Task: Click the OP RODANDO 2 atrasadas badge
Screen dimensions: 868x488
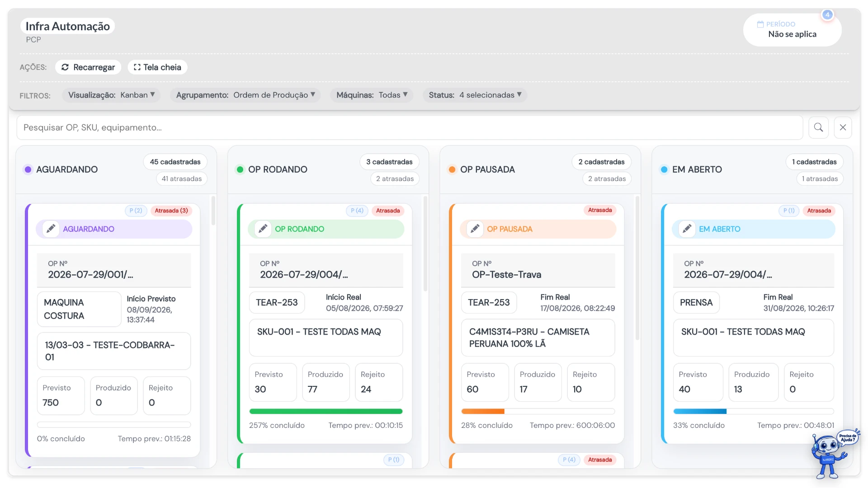Action: (x=395, y=178)
